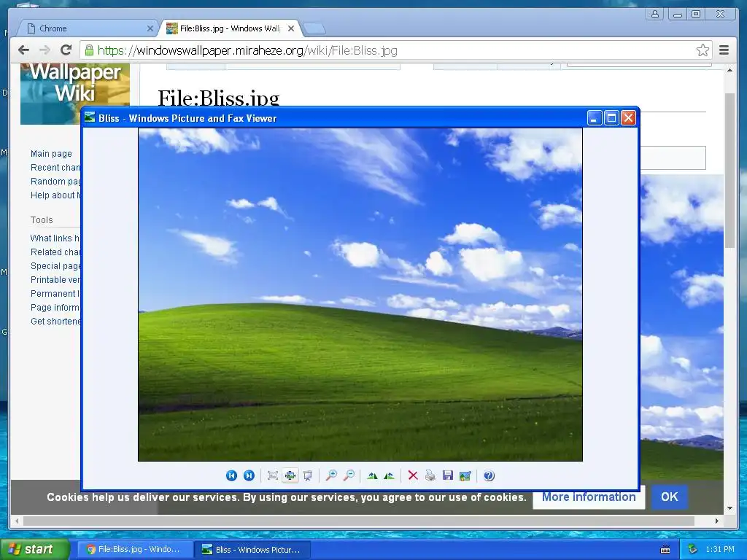Zoom in with the magnifier plus icon
The width and height of the screenshot is (747, 560).
coord(331,475)
